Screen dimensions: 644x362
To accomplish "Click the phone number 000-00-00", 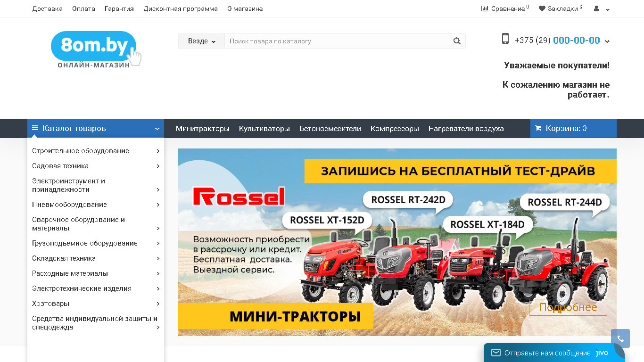I will [577, 41].
